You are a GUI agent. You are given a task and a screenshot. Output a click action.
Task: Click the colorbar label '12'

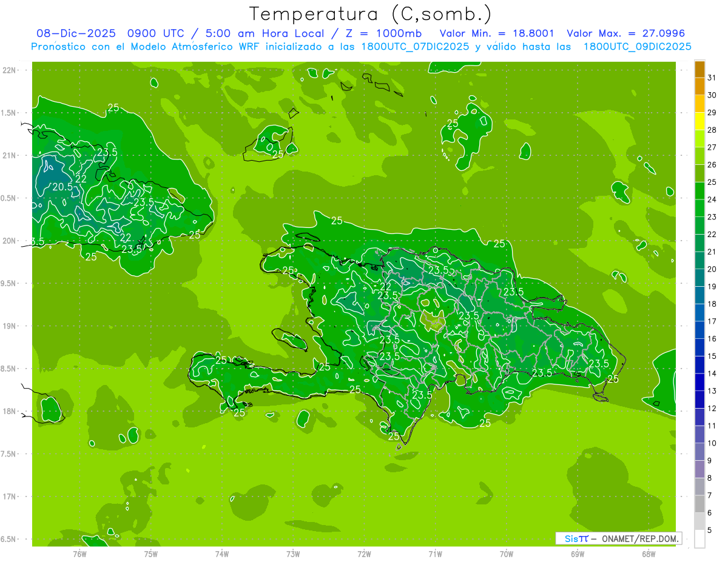click(712, 409)
